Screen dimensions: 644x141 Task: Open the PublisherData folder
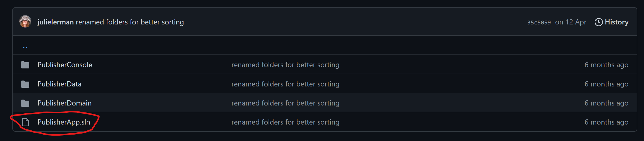(59, 84)
